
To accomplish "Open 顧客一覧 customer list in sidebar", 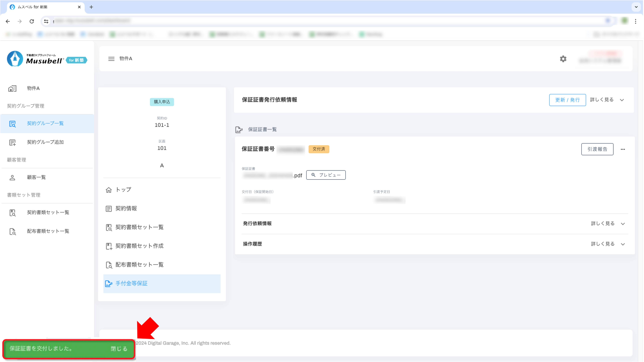I will pyautogui.click(x=36, y=177).
